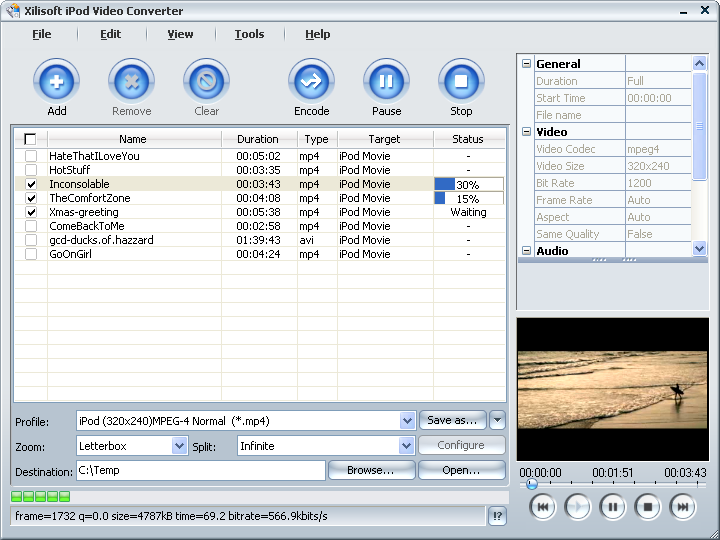Click the Add file icon
This screenshot has width=720, height=540.
tap(56, 81)
